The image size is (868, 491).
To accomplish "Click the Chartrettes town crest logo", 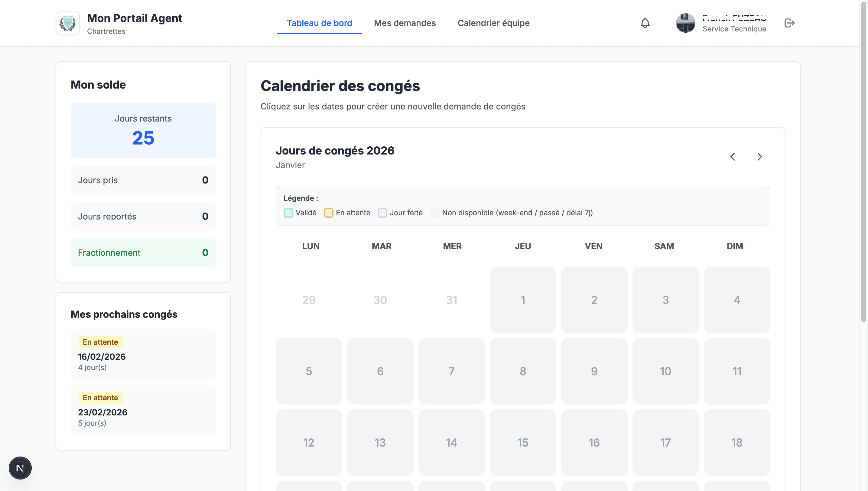I will (68, 23).
